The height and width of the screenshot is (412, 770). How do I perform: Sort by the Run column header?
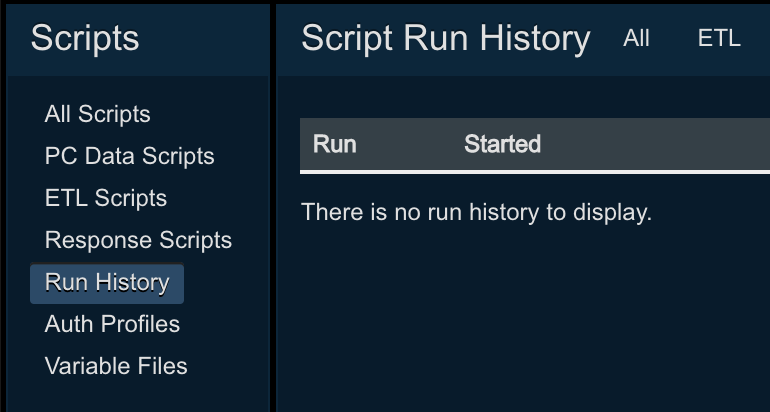334,144
